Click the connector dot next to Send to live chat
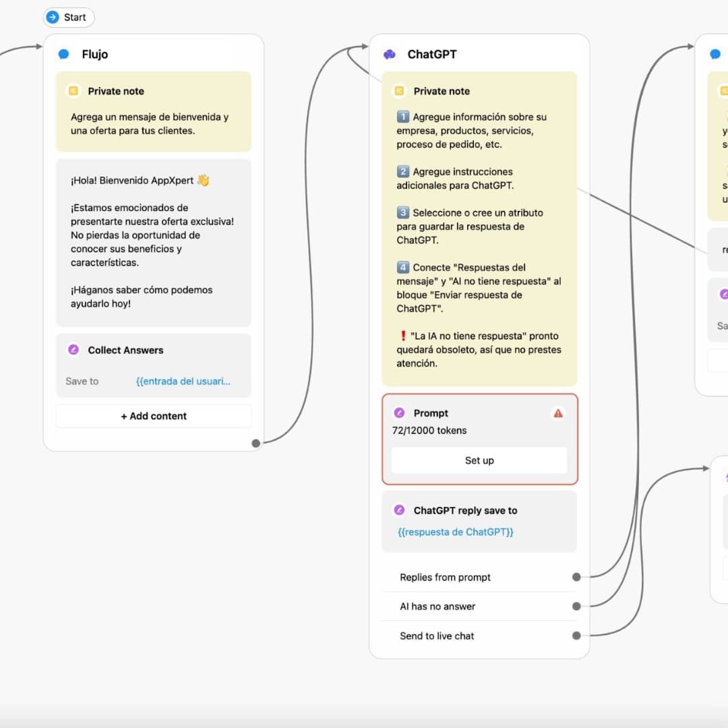 click(x=576, y=636)
